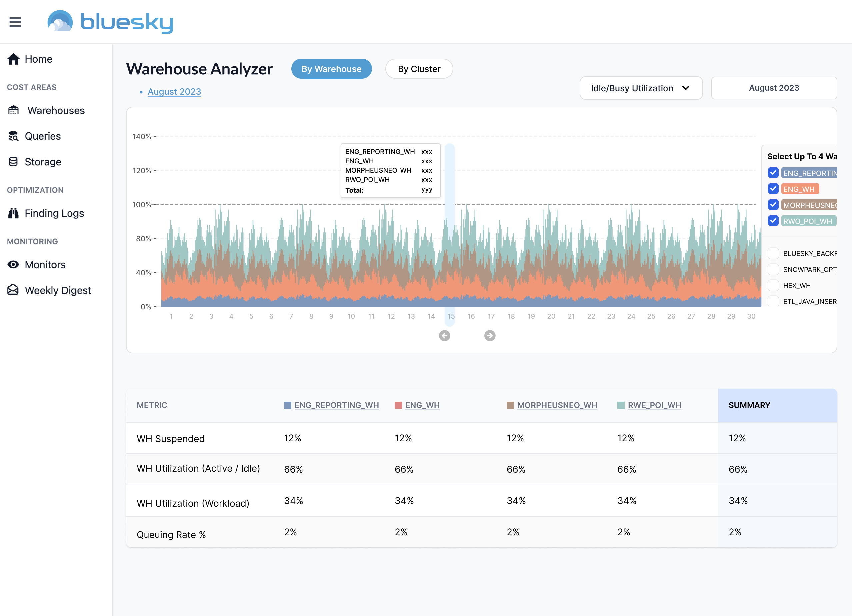
Task: Click the Bluesky cloud logo
Action: 60,21
